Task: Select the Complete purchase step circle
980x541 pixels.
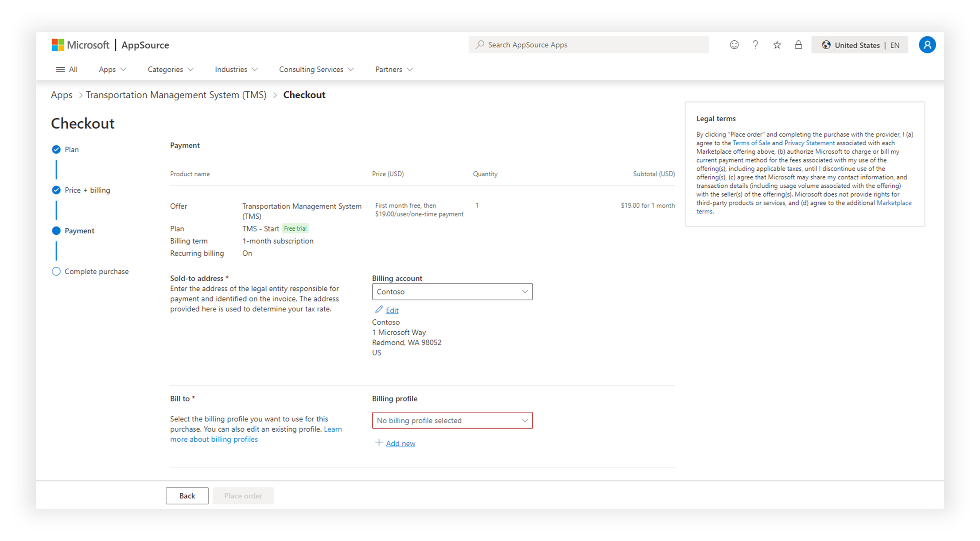Action: (x=56, y=271)
